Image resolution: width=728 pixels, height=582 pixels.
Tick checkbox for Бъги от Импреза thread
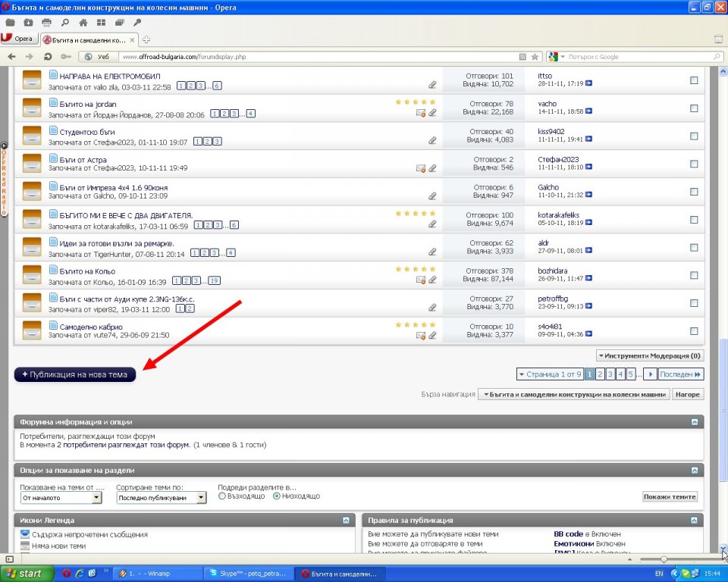[x=694, y=192]
